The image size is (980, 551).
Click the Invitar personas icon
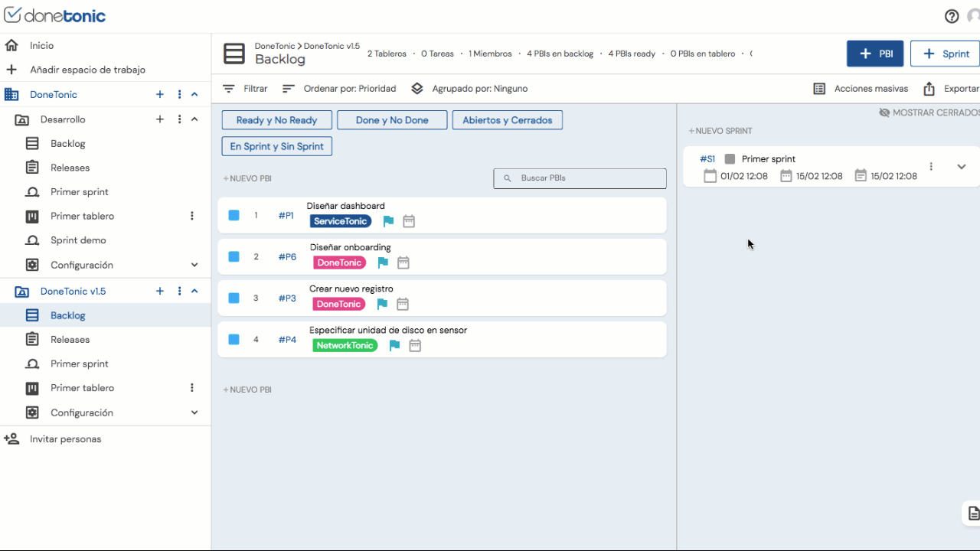click(11, 439)
